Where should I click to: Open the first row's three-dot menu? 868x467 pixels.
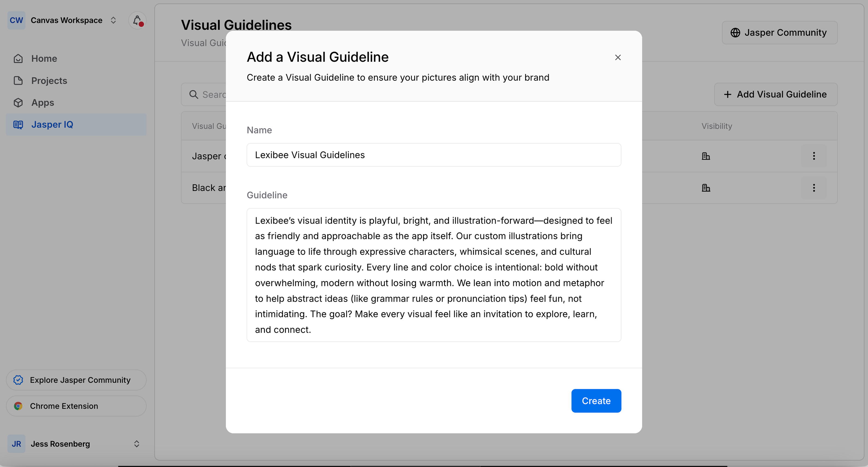pyautogui.click(x=814, y=156)
